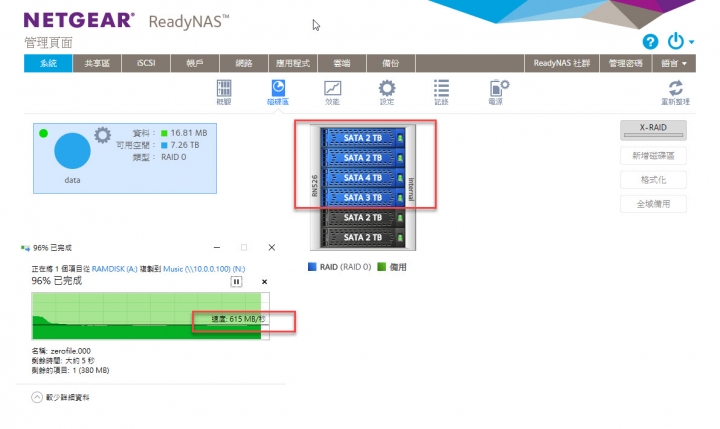Click the RAID 0 type value on data volume
The image size is (720, 429).
tap(174, 157)
